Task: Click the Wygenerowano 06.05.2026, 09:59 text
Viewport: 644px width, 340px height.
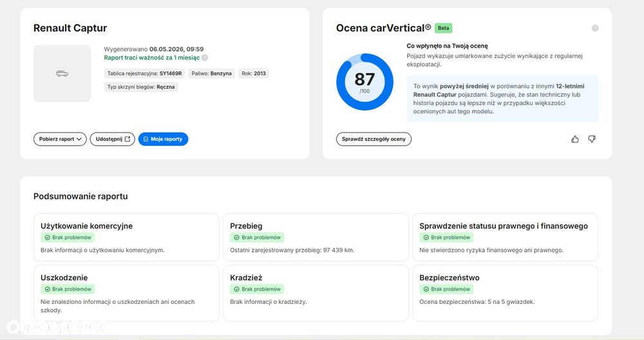Action: [154, 49]
